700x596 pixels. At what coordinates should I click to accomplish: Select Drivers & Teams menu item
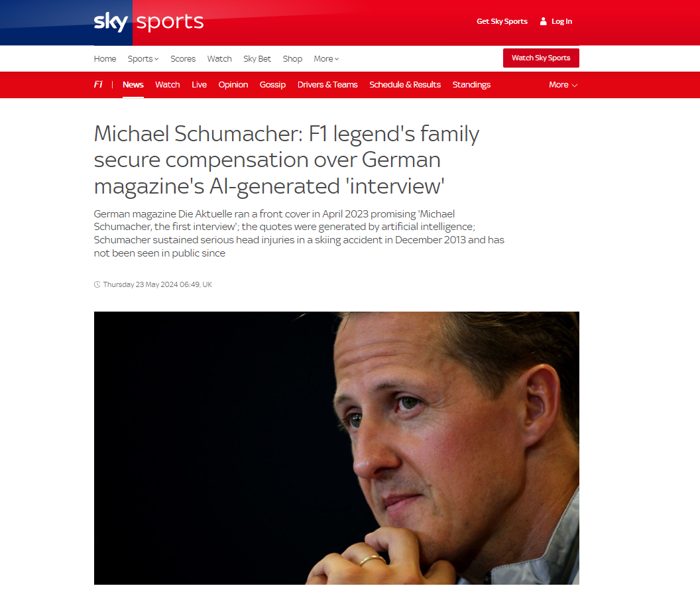(327, 85)
